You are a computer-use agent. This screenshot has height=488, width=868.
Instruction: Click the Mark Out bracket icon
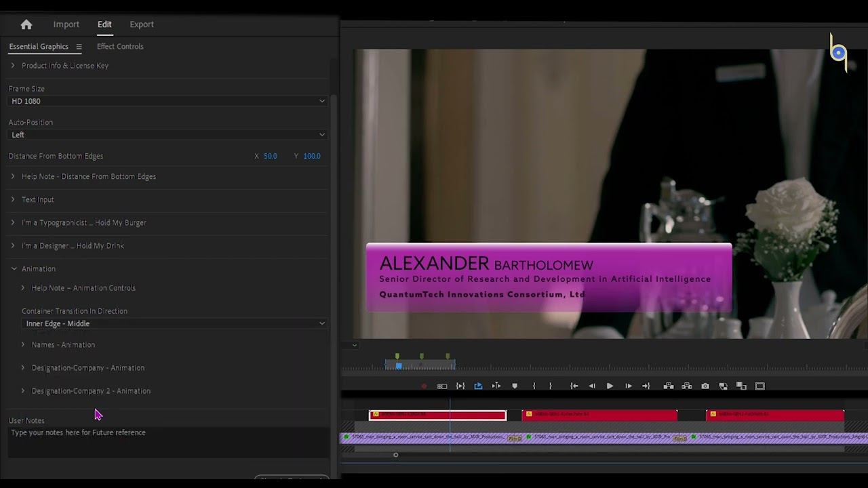[550, 386]
